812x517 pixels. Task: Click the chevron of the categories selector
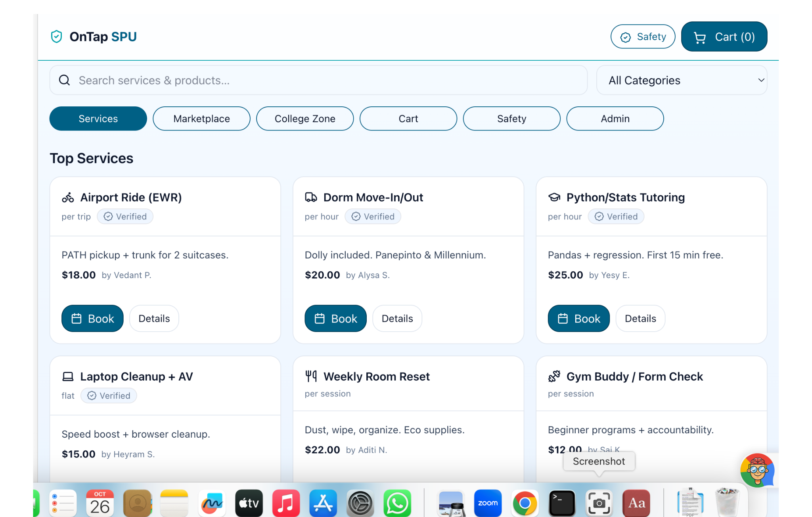[761, 80]
